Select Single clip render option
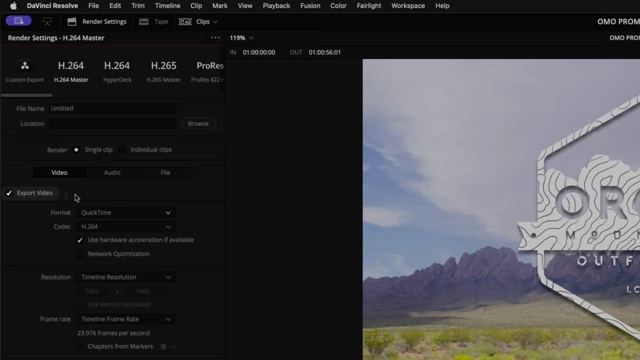640x360 pixels. click(76, 150)
